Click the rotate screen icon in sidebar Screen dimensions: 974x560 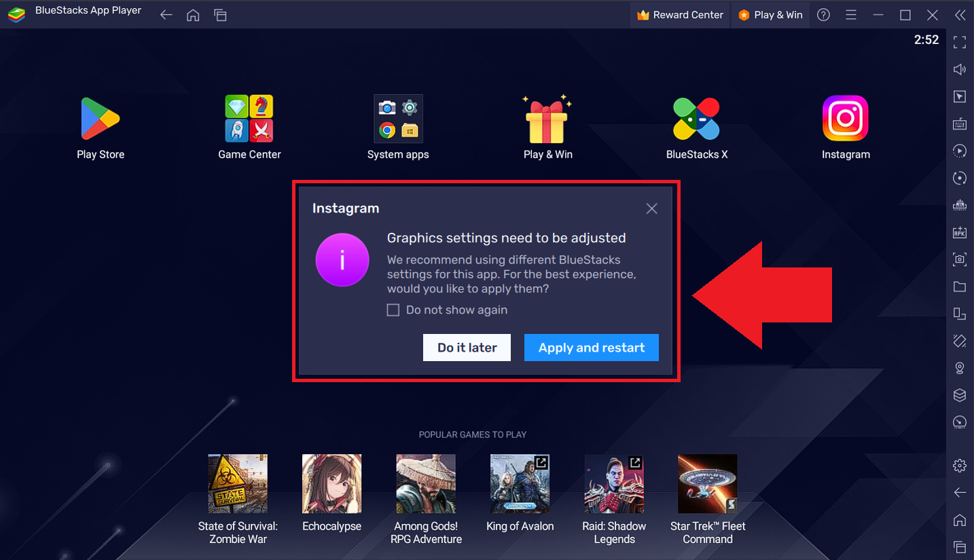tap(960, 314)
